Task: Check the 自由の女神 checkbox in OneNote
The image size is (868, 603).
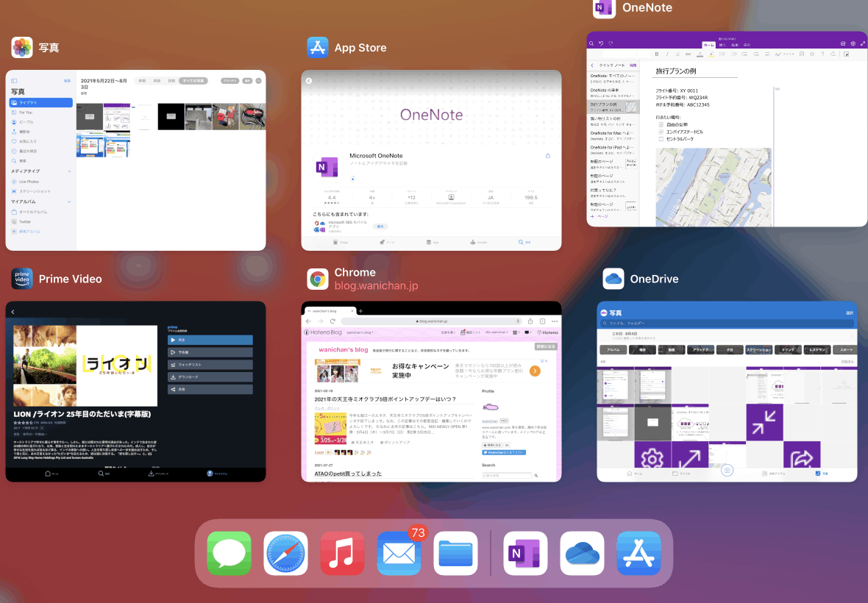Action: (661, 125)
